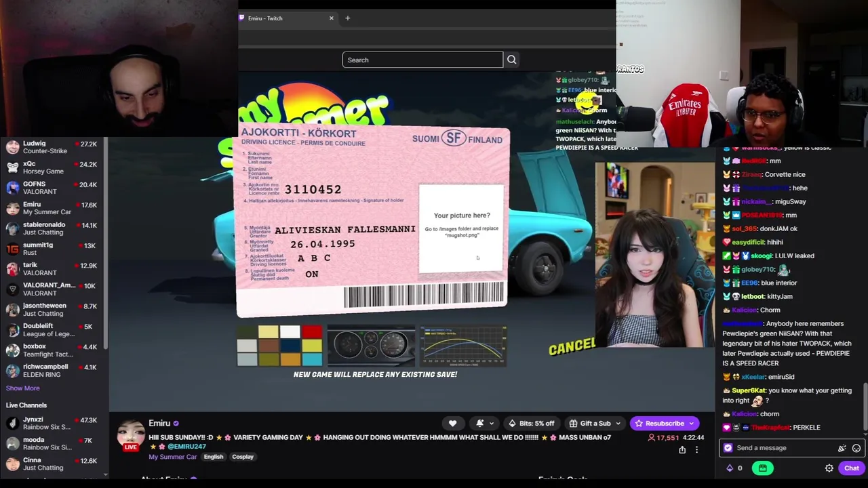This screenshot has width=868, height=488.
Task: Open mooda's avatar under Live Channels
Action: tap(12, 443)
